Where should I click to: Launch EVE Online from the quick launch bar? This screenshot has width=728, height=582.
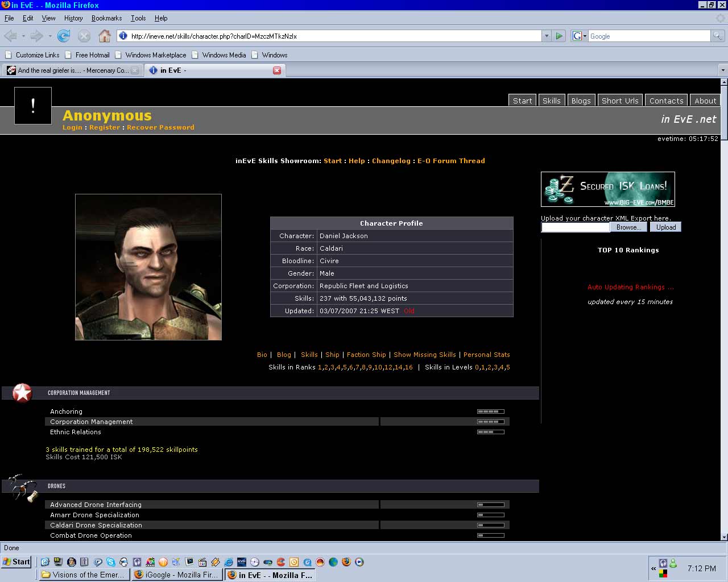pos(242,562)
